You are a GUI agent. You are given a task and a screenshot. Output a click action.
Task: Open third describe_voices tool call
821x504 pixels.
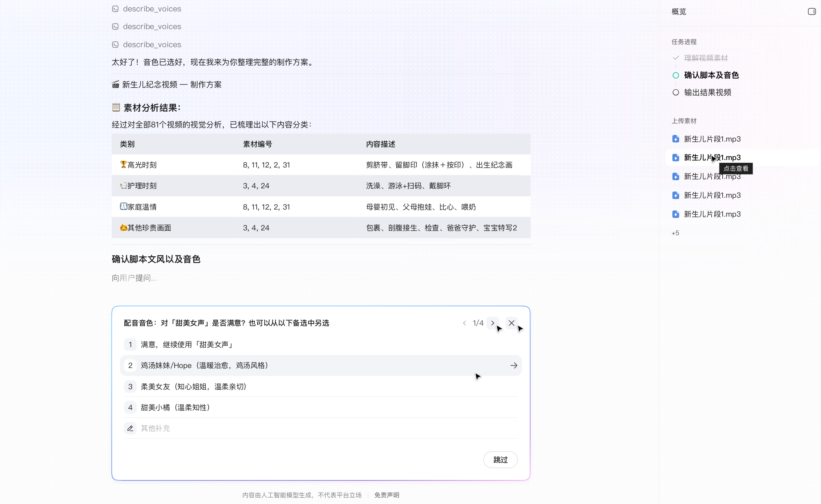pos(152,44)
